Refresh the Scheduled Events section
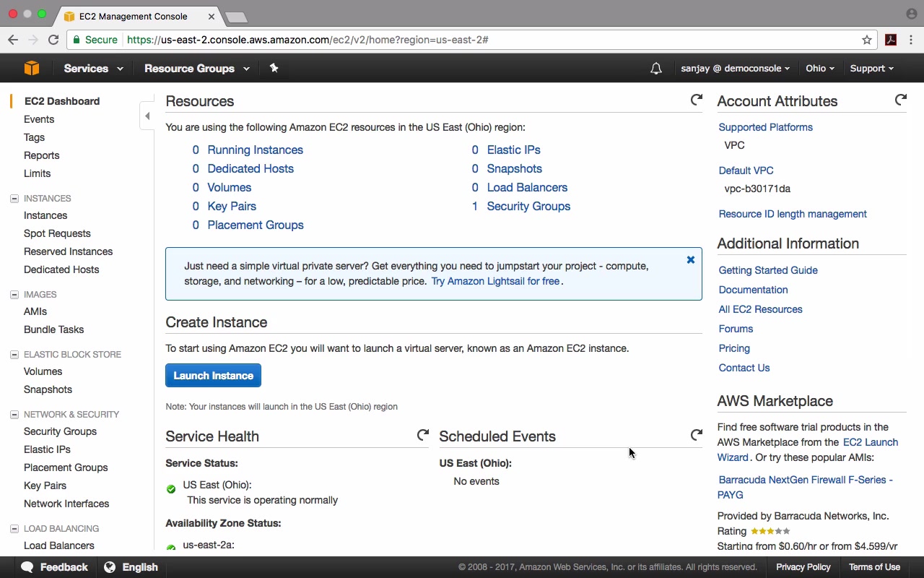Image resolution: width=924 pixels, height=578 pixels. (x=696, y=435)
